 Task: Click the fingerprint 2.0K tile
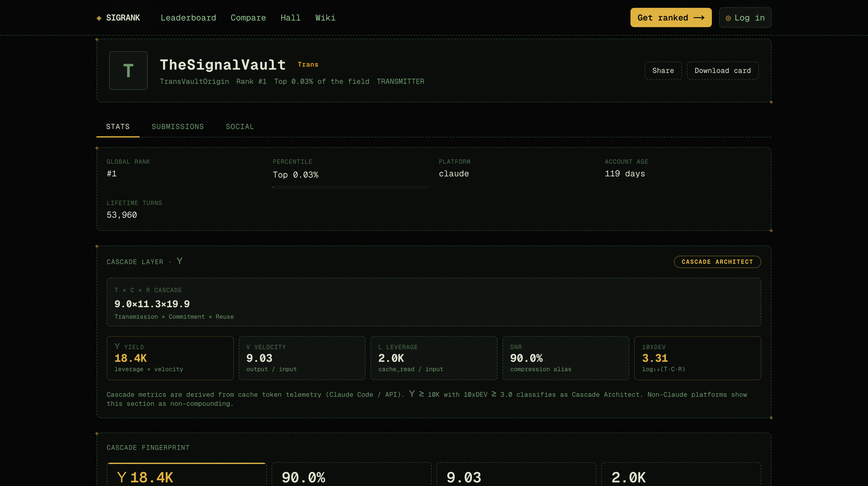(x=681, y=475)
